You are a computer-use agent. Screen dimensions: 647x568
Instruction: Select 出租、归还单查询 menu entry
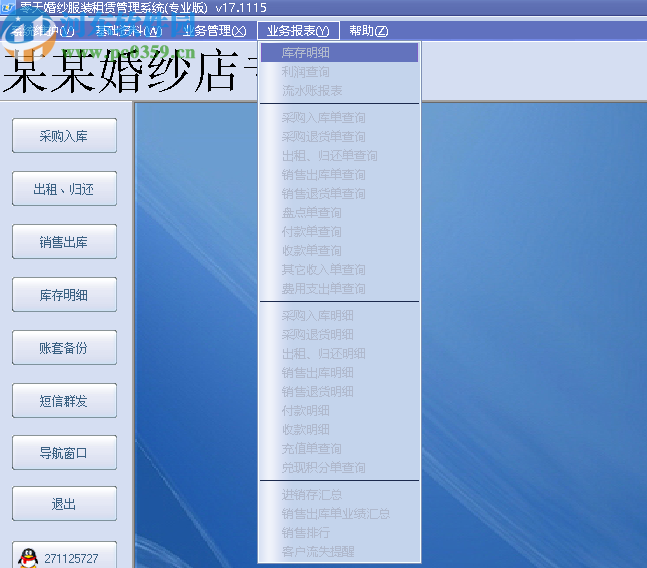339,156
